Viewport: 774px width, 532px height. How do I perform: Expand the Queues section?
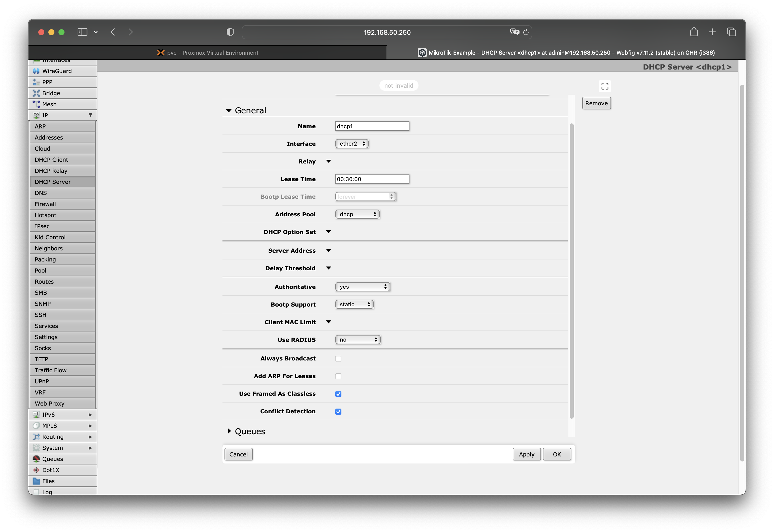(x=229, y=431)
